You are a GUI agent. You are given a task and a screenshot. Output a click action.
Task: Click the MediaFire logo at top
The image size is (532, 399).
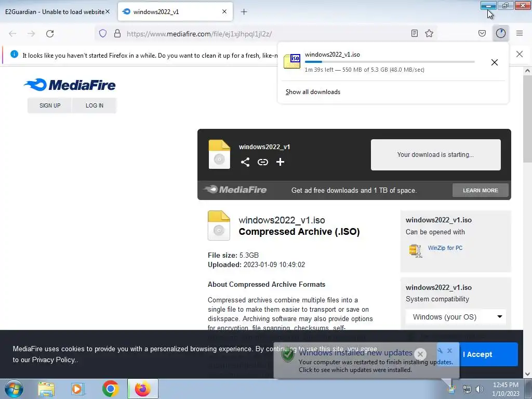point(70,85)
